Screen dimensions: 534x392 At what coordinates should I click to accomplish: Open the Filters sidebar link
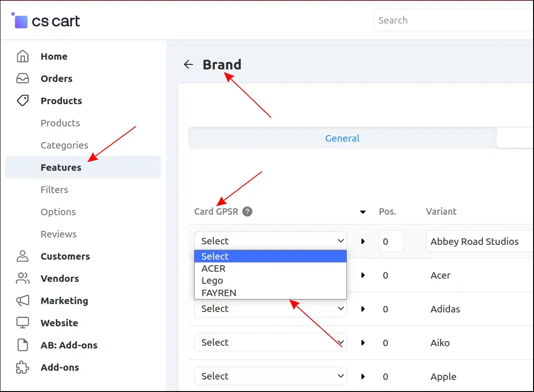[x=54, y=190]
